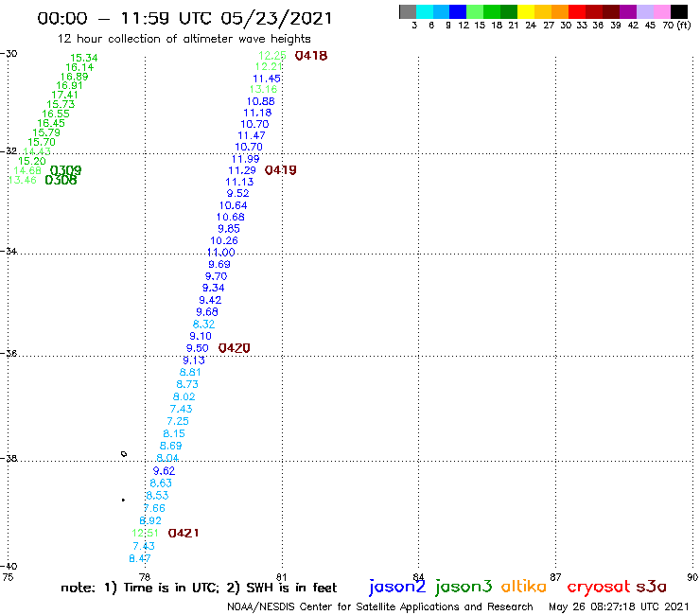Click the bright red swatch in the legend
This screenshot has width=700, height=615.
pyautogui.click(x=577, y=11)
